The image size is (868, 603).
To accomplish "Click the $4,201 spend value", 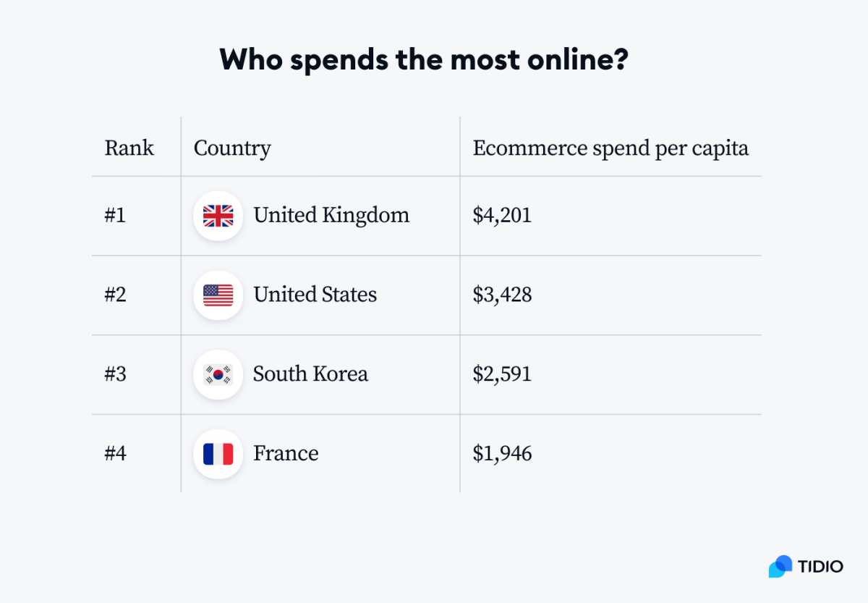I will (x=502, y=215).
